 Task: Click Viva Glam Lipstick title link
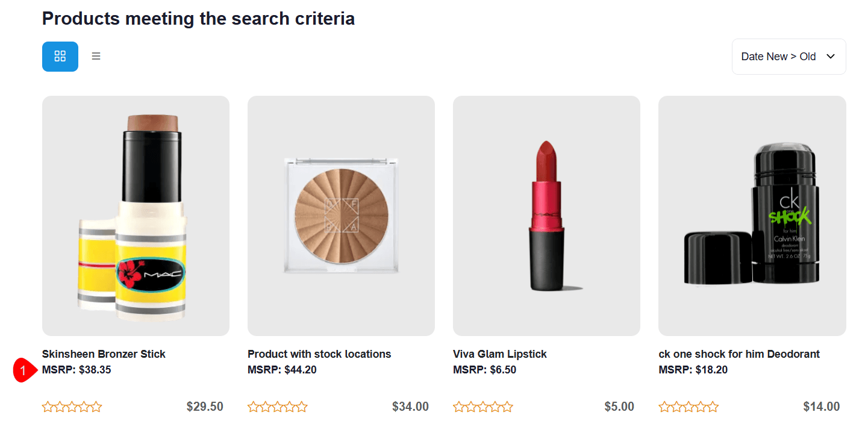click(500, 354)
